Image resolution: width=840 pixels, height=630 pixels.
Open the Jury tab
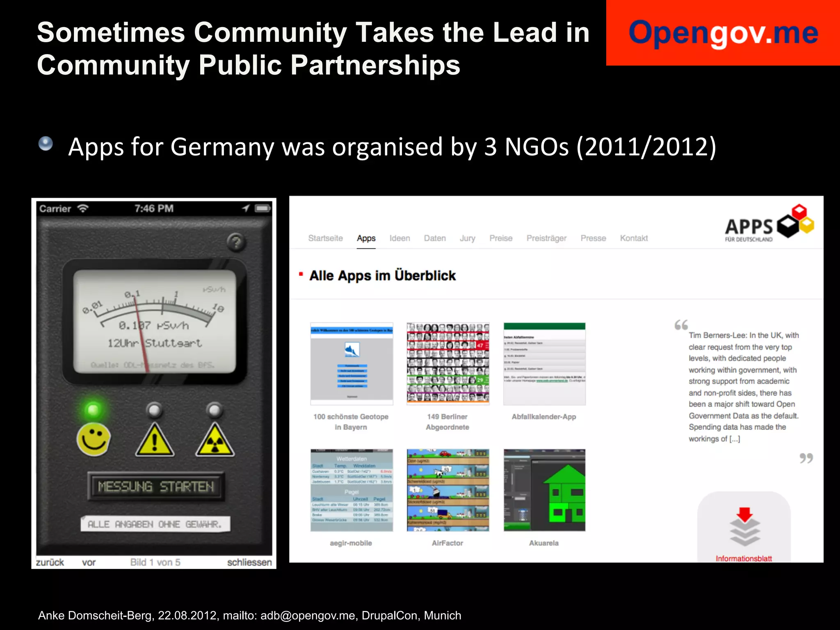[x=467, y=238]
